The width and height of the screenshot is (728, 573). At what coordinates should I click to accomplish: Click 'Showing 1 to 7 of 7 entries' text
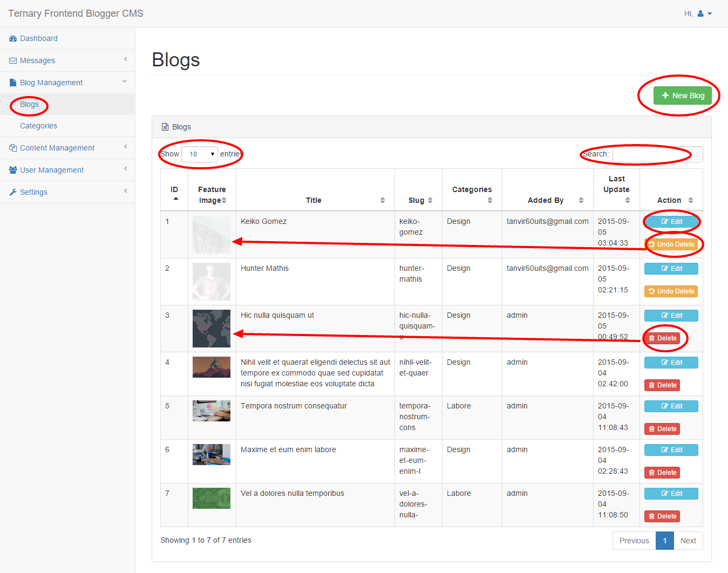tap(206, 540)
